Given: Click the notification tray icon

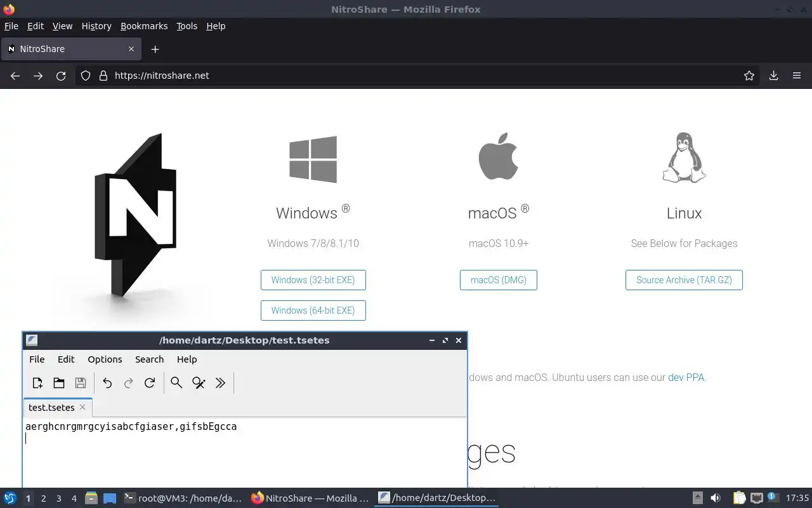Looking at the screenshot, I should click(773, 498).
